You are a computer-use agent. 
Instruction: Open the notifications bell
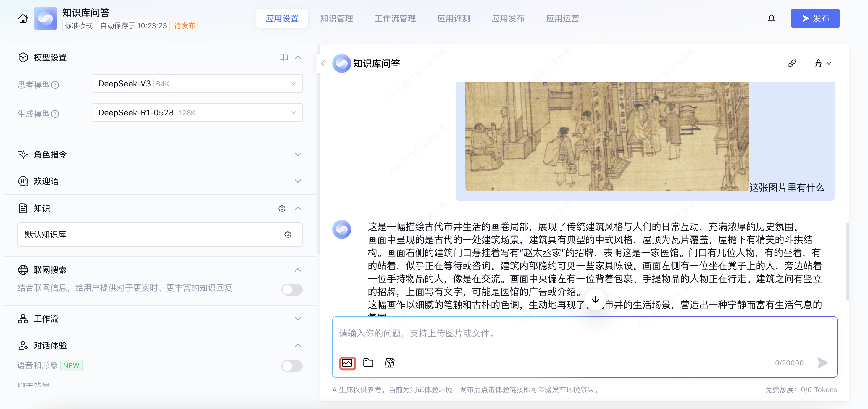click(x=771, y=19)
